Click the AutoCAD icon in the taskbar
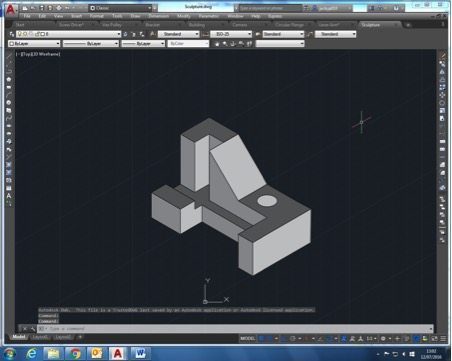The height and width of the screenshot is (361, 452). [117, 353]
